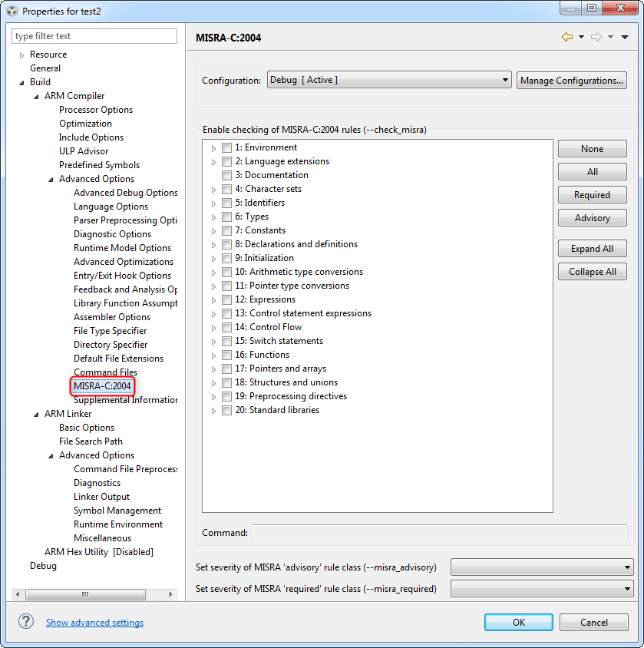Expand the Resource tree node
The height and width of the screenshot is (648, 644).
point(22,55)
